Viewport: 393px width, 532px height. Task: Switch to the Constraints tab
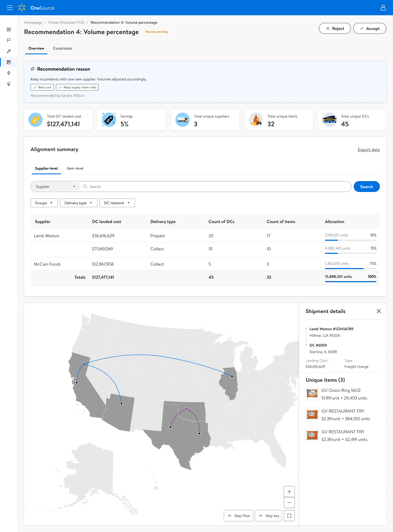click(62, 48)
